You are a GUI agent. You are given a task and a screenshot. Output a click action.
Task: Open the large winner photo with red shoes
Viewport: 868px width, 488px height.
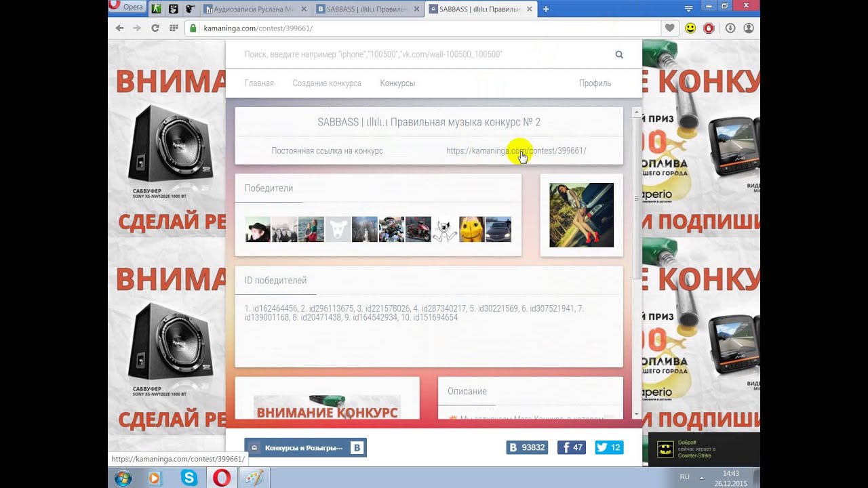[x=581, y=215]
